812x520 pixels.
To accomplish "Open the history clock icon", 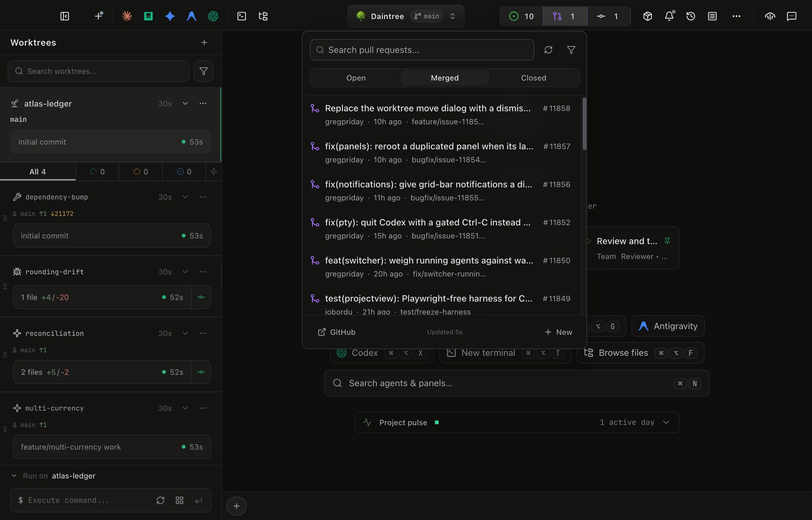I will pyautogui.click(x=691, y=16).
